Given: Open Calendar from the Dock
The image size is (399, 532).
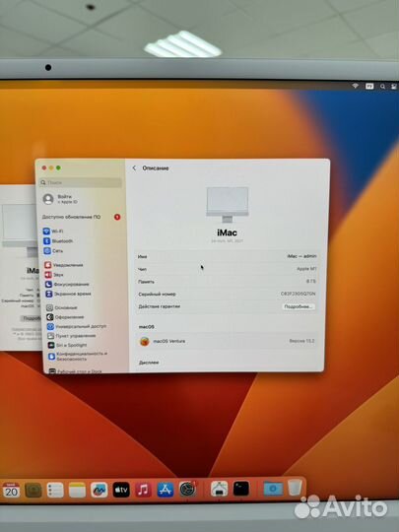Looking at the screenshot, I should click(11, 491).
